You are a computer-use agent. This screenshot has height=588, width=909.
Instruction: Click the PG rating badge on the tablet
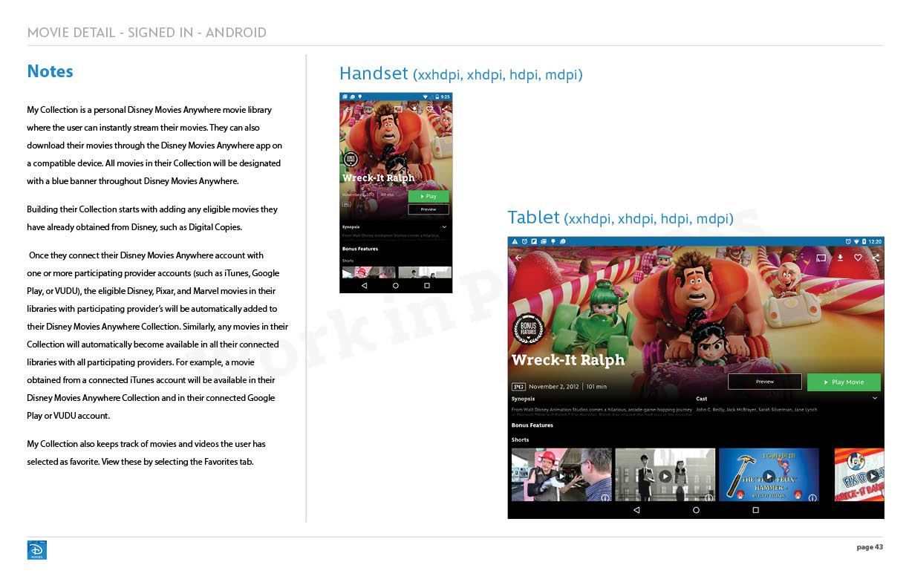click(518, 387)
